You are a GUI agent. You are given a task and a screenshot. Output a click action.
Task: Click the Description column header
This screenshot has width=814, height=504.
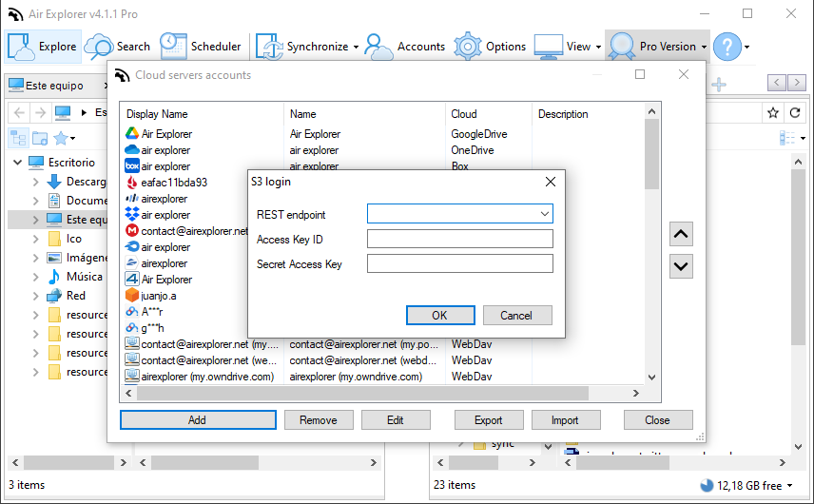[563, 114]
